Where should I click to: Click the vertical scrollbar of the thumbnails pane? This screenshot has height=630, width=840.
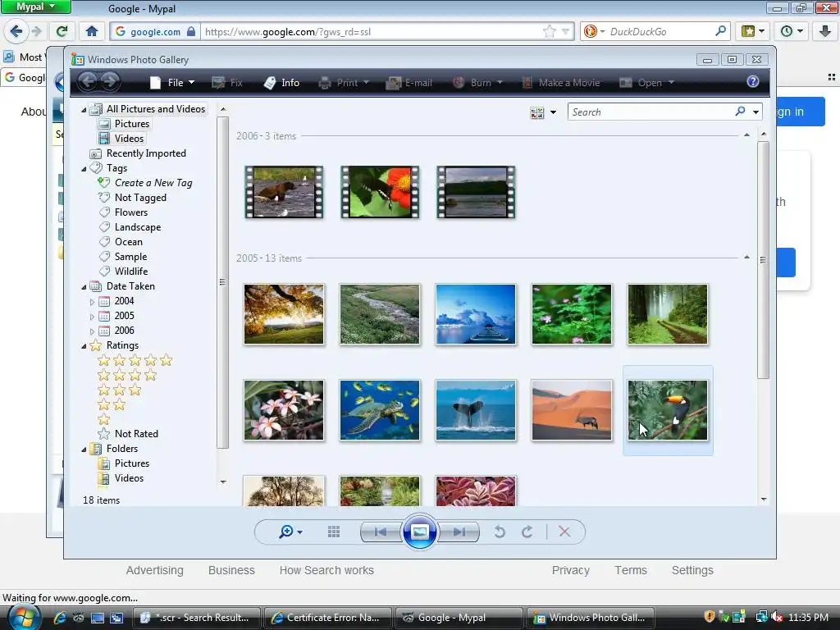pos(764,259)
